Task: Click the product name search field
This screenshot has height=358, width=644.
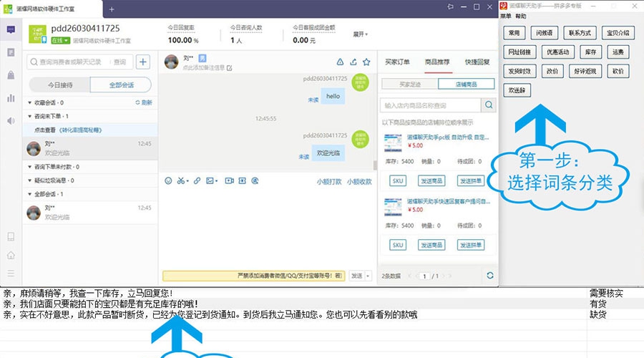Action: click(431, 105)
